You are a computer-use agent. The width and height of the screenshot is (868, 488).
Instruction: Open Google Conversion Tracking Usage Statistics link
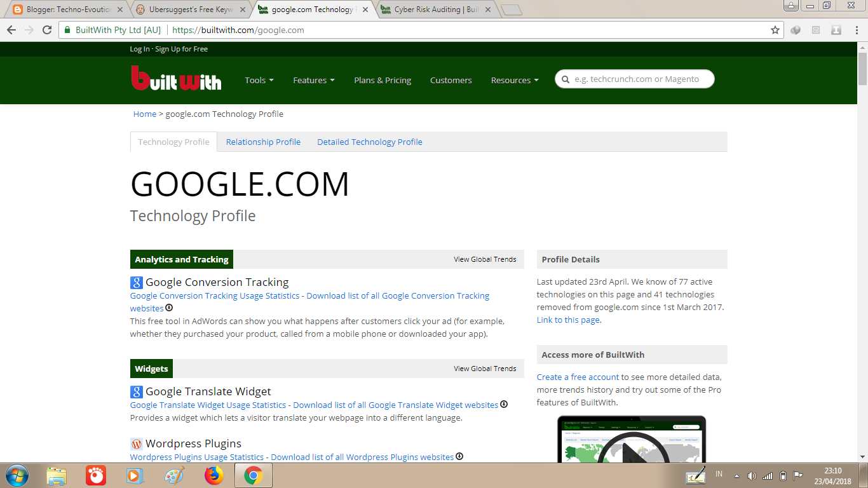pos(215,295)
